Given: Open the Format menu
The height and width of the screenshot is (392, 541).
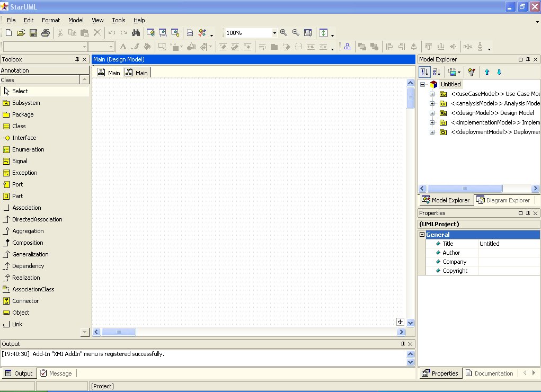Looking at the screenshot, I should pos(51,20).
